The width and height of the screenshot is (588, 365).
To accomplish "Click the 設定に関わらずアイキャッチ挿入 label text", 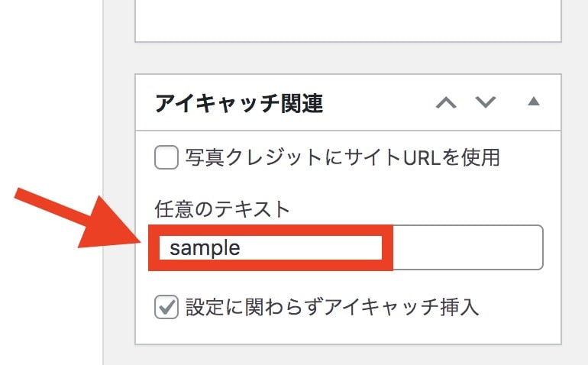I will [332, 307].
